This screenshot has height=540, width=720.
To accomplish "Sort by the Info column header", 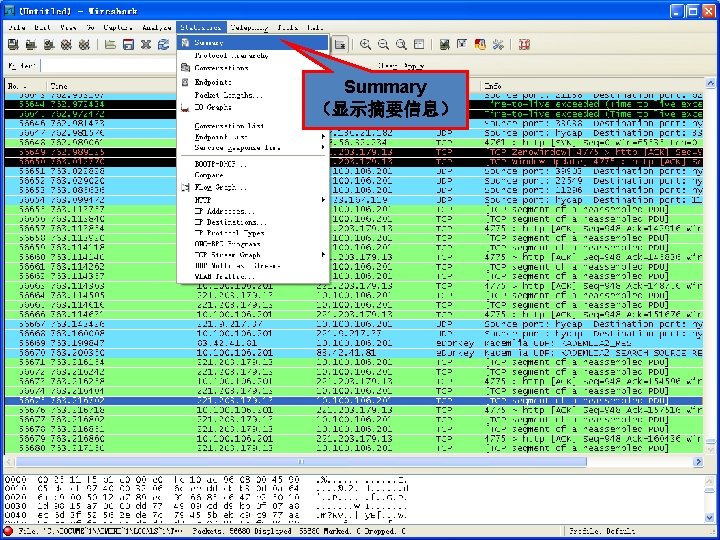I will [x=592, y=86].
